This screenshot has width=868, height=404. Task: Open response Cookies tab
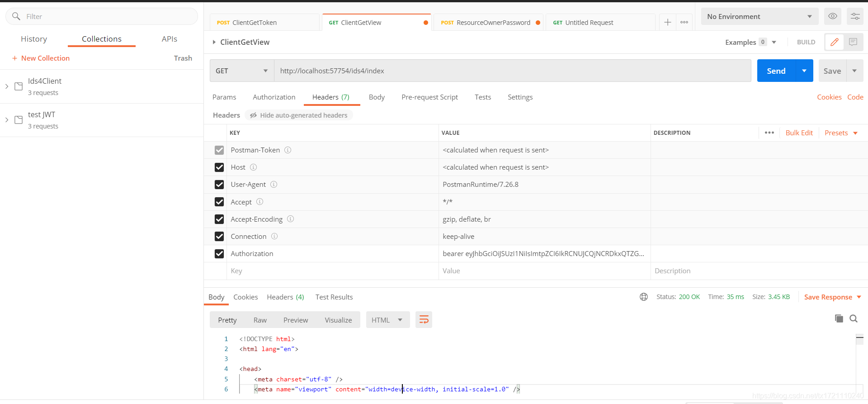tap(245, 297)
